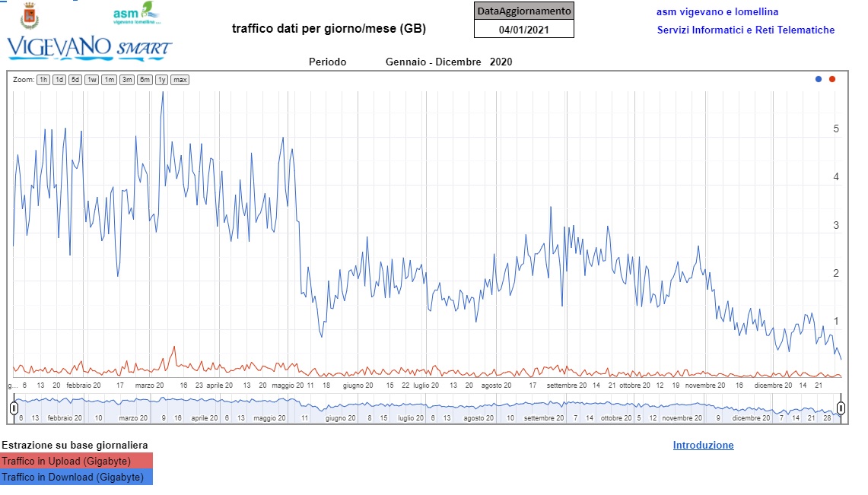Click the left range selector handle
Viewport: 868px width, 495px height.
point(14,408)
